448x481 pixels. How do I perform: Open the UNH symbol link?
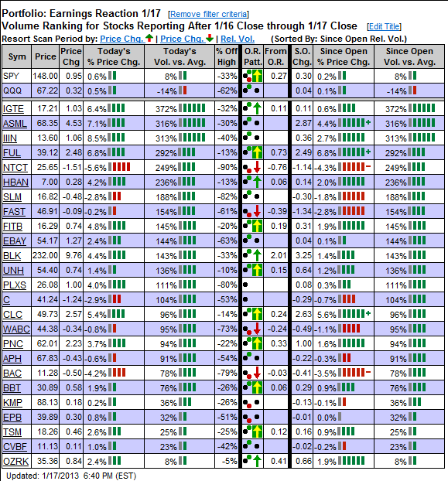pyautogui.click(x=13, y=271)
